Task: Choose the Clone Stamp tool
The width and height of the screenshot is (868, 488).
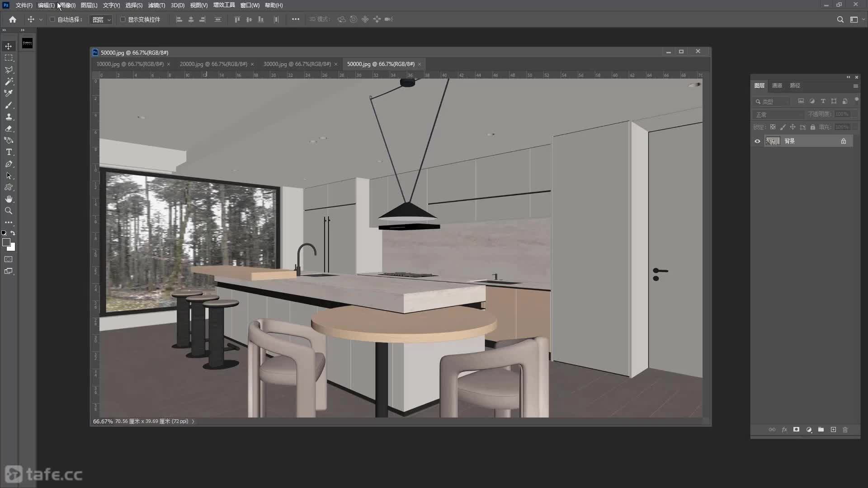Action: (9, 117)
